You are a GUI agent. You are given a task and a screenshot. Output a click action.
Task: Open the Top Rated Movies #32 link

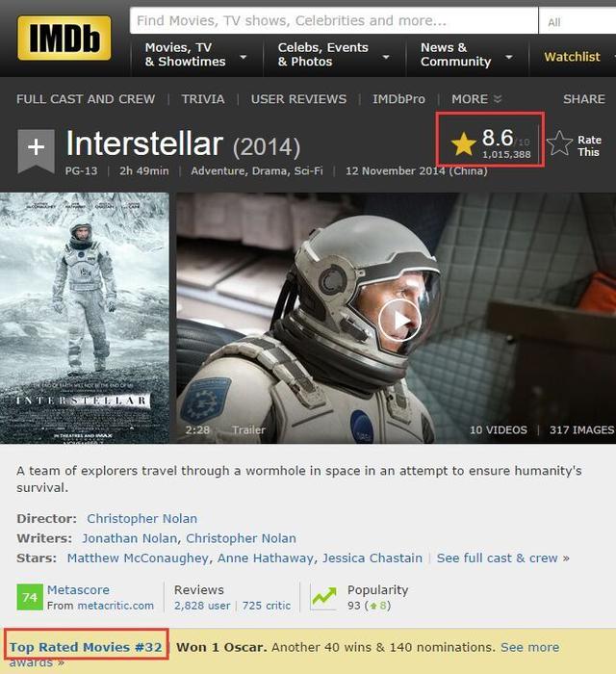tap(86, 647)
